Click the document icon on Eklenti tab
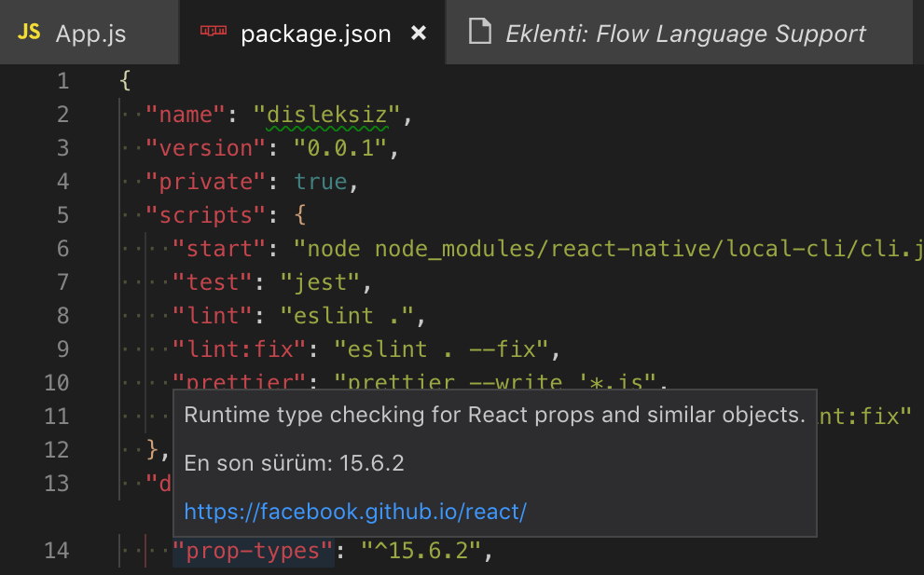Viewport: 924px width, 575px height. pos(479,31)
